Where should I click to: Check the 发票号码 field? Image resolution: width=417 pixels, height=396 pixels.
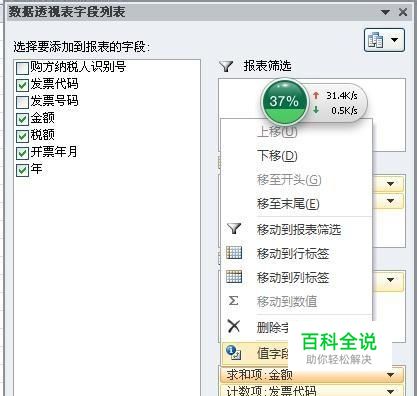coord(22,102)
